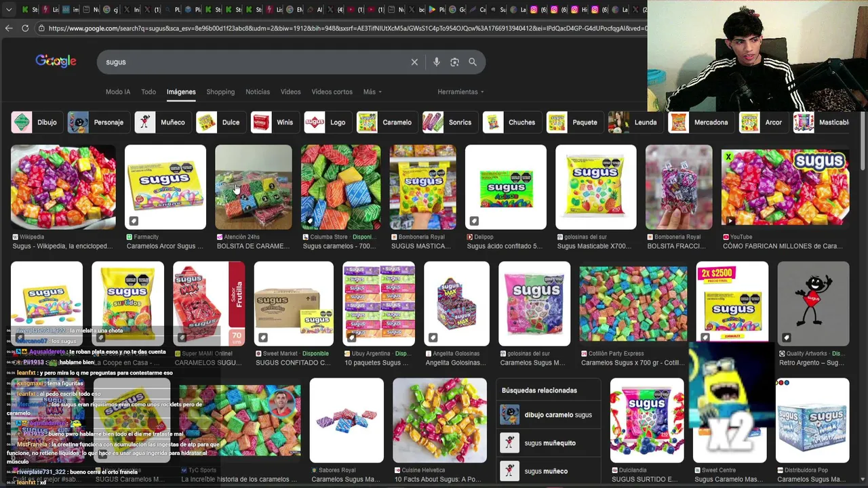This screenshot has width=868, height=488.
Task: Open the Farmacity Sugus box image
Action: click(165, 187)
